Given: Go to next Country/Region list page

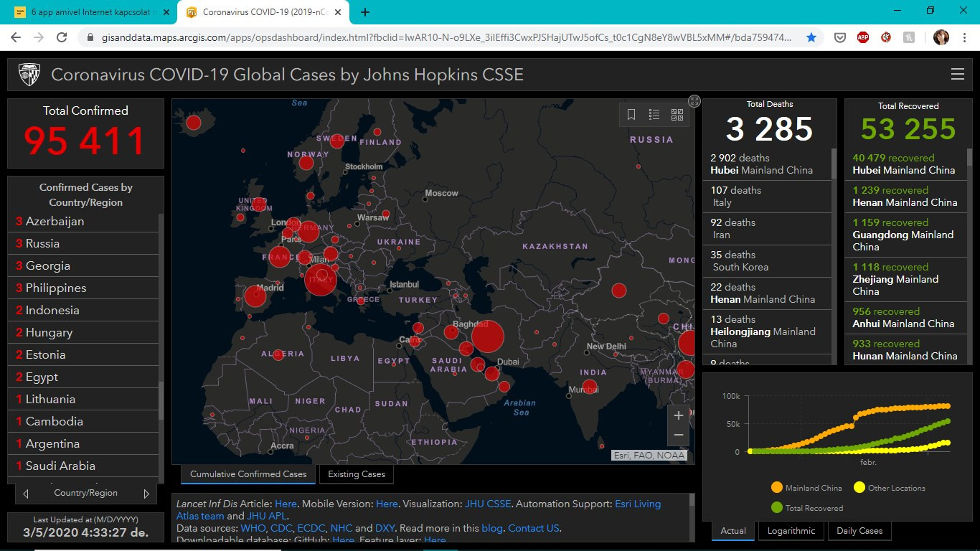Looking at the screenshot, I should tap(146, 494).
